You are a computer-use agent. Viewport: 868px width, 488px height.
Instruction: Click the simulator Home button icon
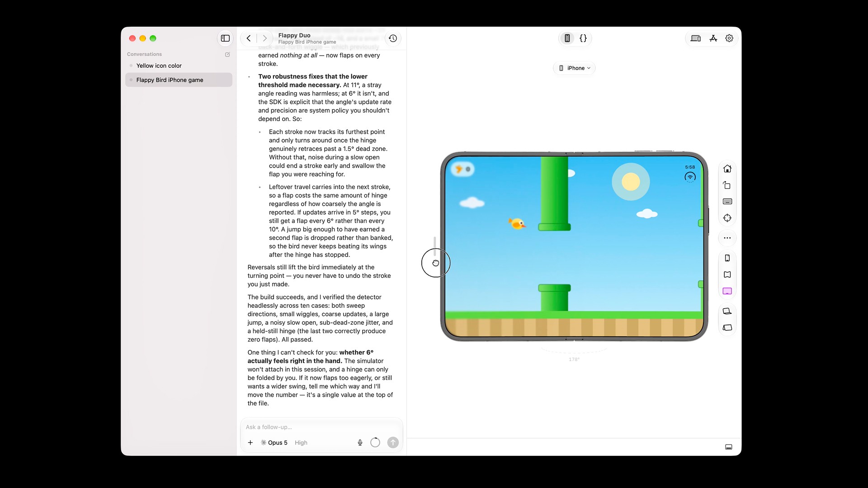pos(727,169)
